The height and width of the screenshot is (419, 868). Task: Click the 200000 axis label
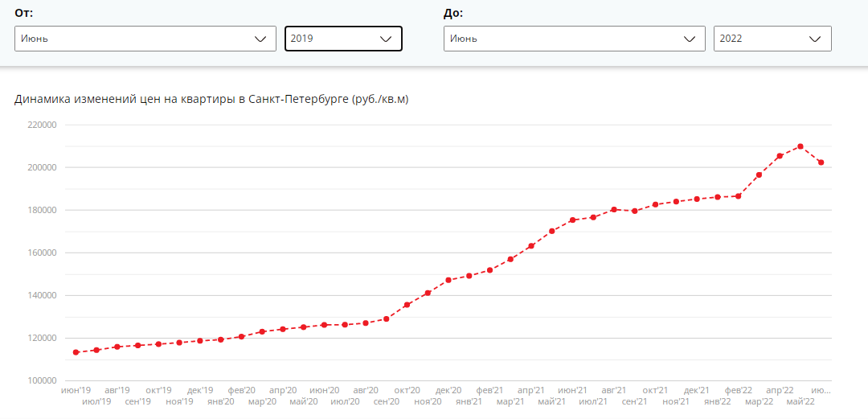pos(43,167)
